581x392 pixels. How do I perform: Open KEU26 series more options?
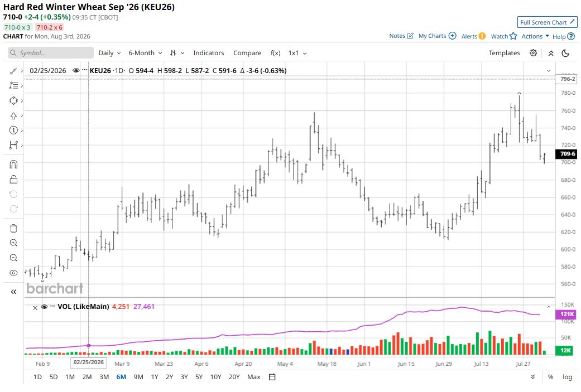85,70
